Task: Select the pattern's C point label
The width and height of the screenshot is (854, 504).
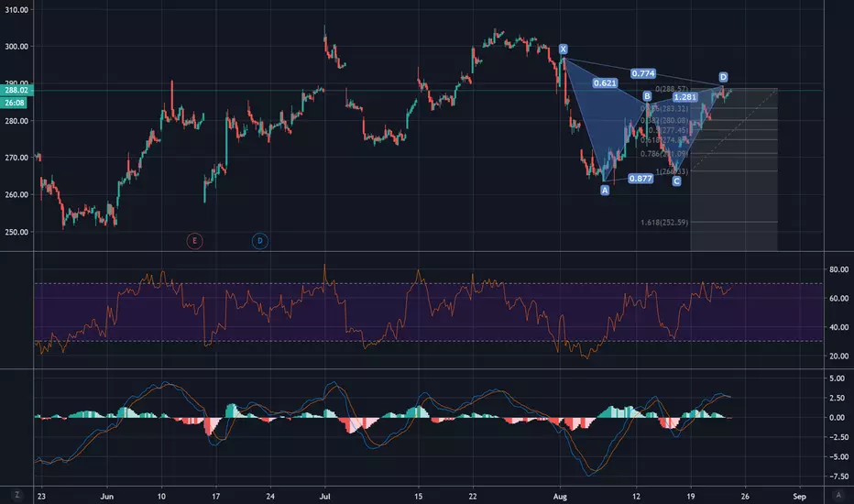Action: pos(676,181)
